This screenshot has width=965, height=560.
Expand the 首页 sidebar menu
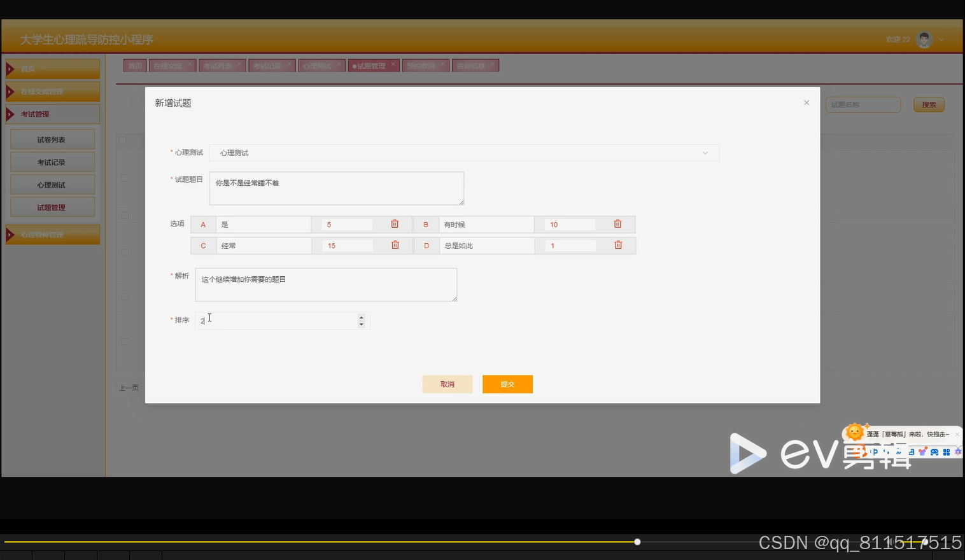point(52,69)
